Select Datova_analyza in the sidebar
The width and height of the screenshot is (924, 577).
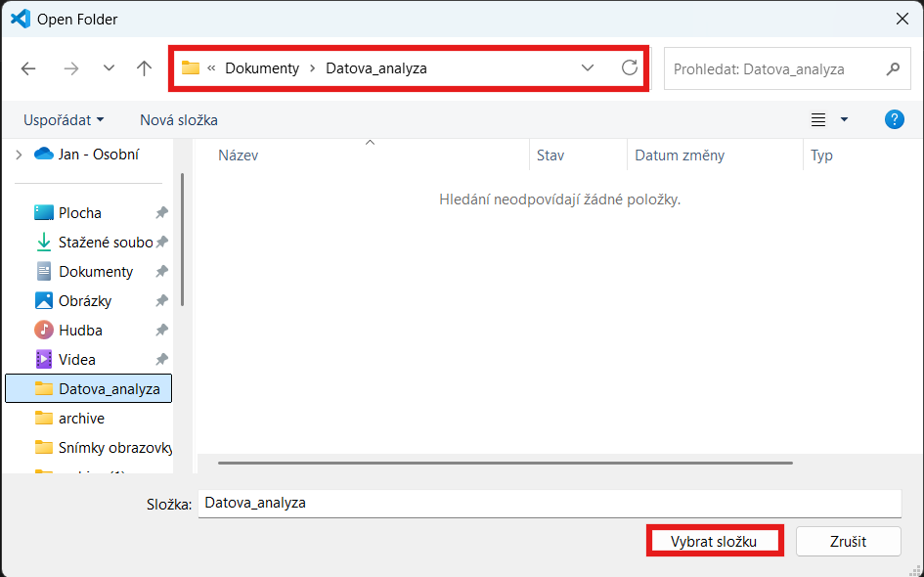(x=88, y=388)
